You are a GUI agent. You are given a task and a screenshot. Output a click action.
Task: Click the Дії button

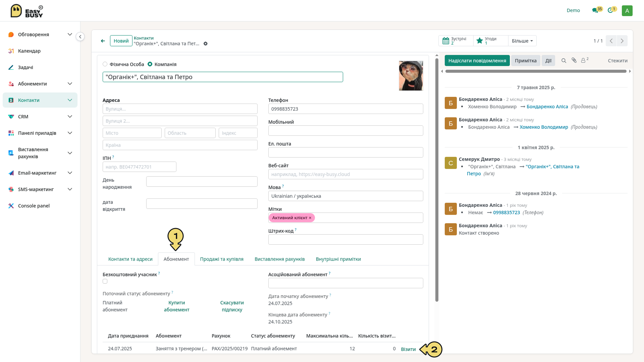pyautogui.click(x=548, y=61)
